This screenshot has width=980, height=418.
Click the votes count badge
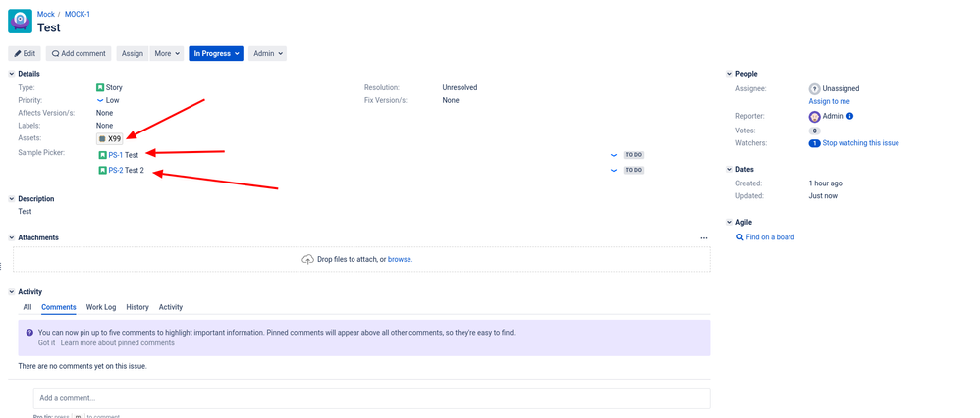click(814, 131)
